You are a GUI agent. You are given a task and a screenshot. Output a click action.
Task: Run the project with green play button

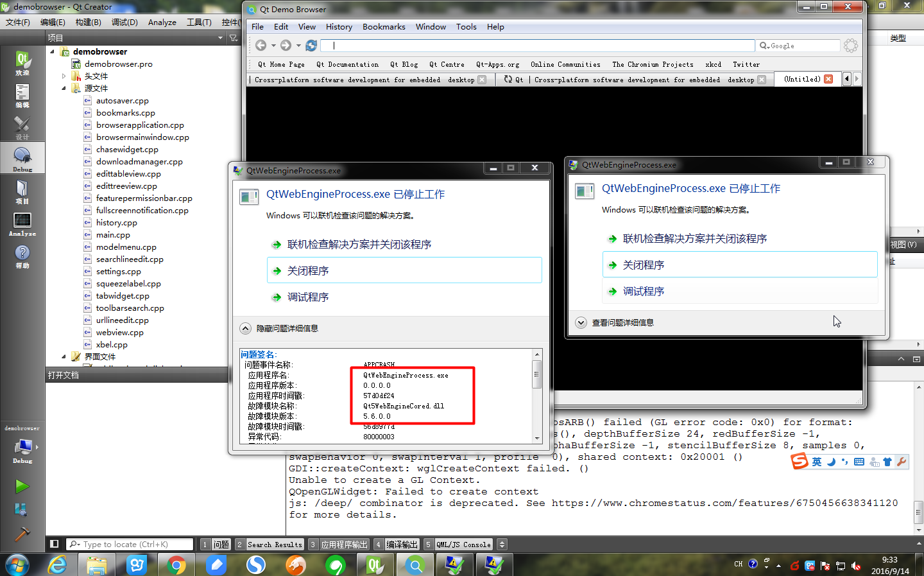(x=22, y=486)
